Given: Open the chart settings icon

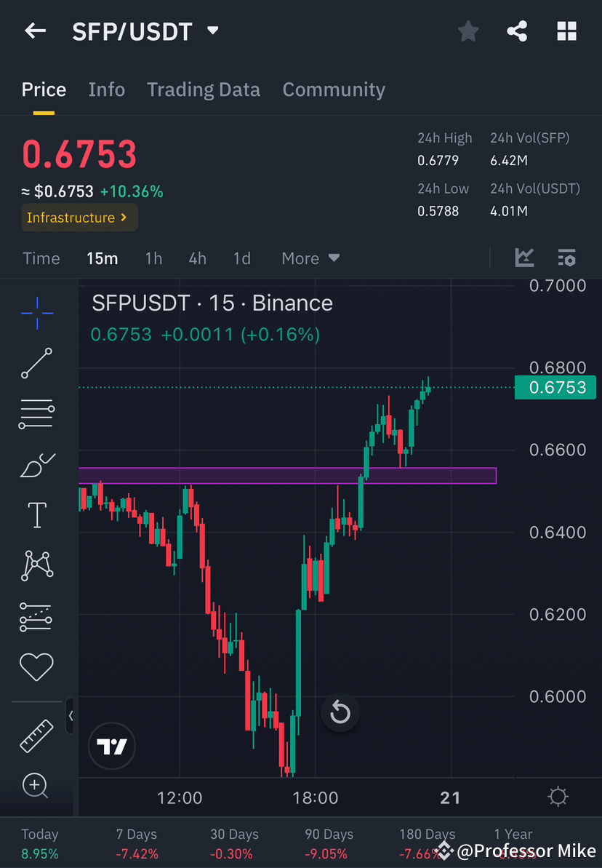Looking at the screenshot, I should click(566, 258).
